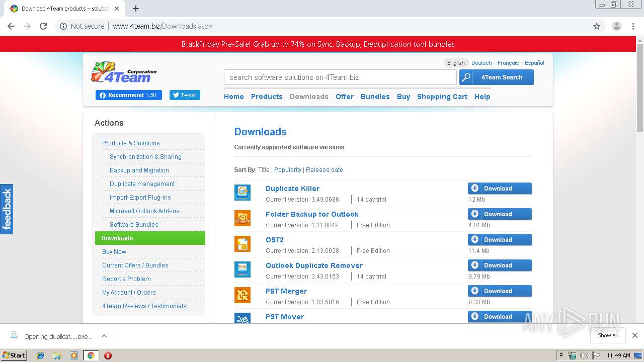This screenshot has height=362, width=644.
Task: Click the PST Merger product icon
Action: click(243, 295)
